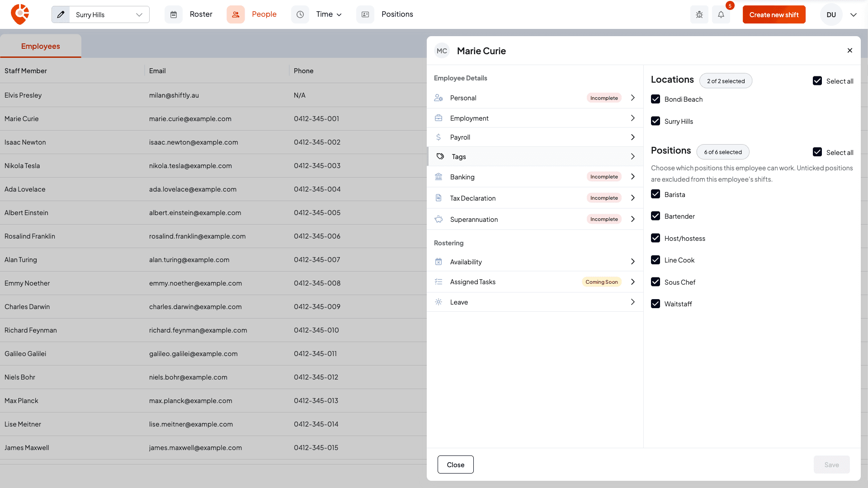The image size is (868, 488).
Task: Uncheck the Barista position
Action: 656,194
